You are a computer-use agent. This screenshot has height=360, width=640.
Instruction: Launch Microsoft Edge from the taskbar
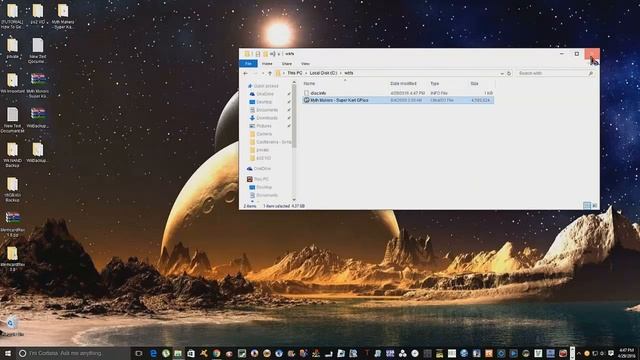pyautogui.click(x=153, y=353)
